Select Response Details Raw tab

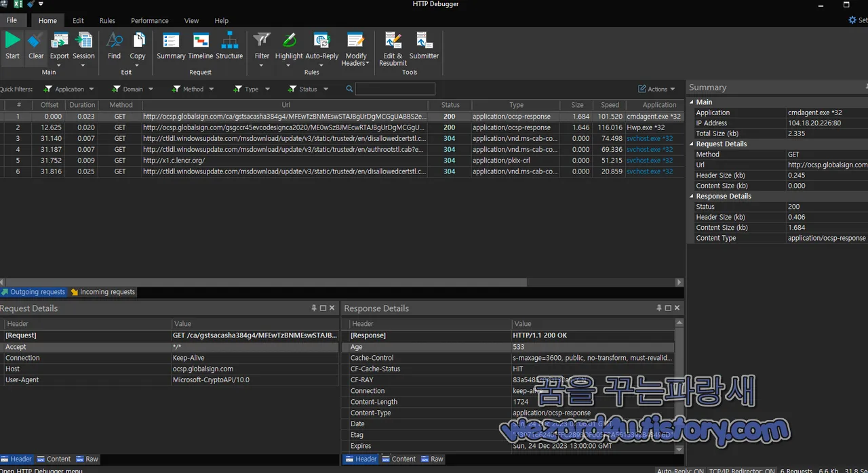pyautogui.click(x=432, y=459)
